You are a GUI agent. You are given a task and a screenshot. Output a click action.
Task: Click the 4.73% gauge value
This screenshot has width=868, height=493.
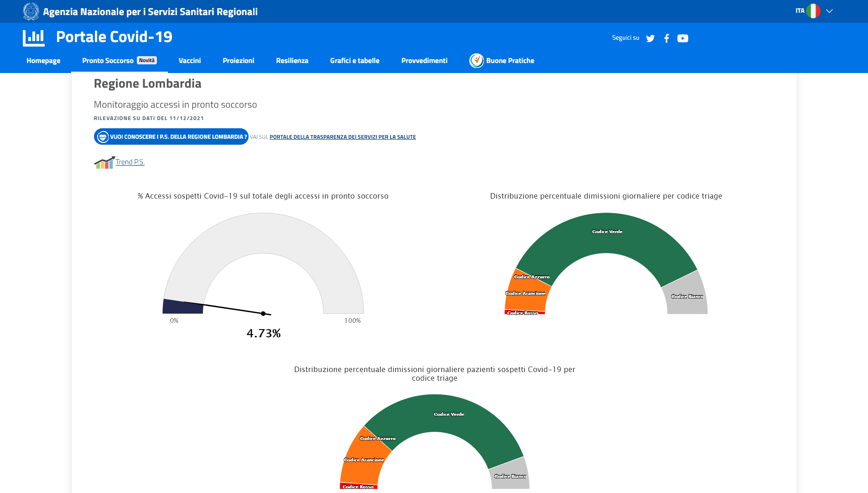pyautogui.click(x=264, y=334)
